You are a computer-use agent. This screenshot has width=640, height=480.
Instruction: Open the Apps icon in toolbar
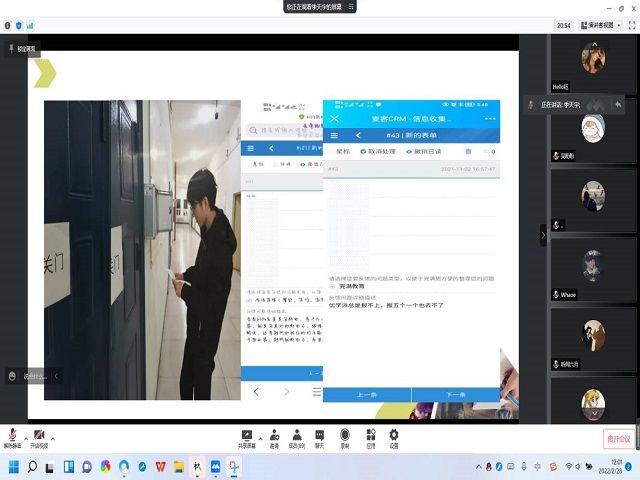[x=371, y=439]
